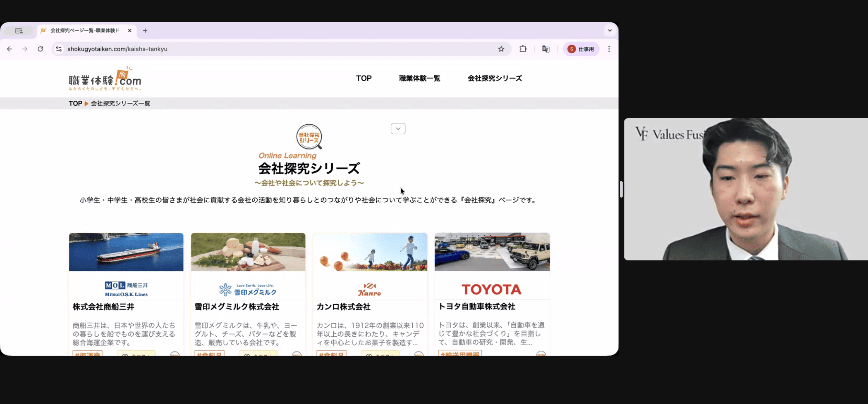
Task: Open the トヨタ自動車株式会社 card title
Action: (477, 306)
